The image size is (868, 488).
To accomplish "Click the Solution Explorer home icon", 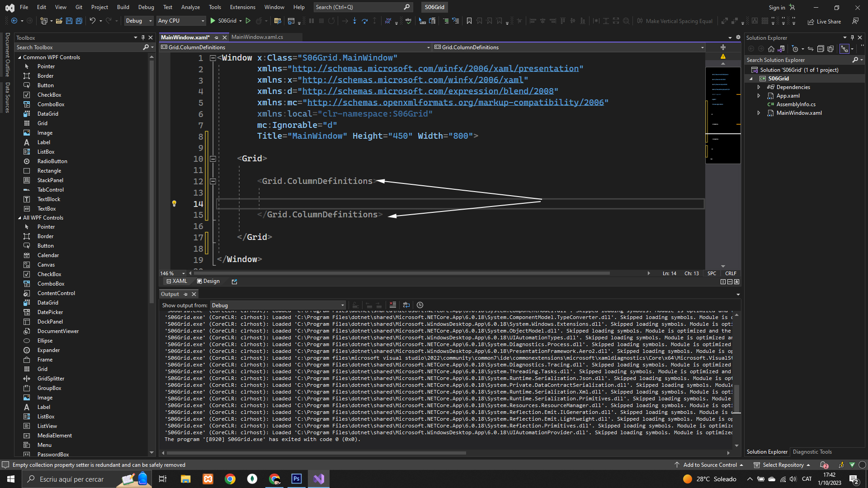I will click(771, 49).
